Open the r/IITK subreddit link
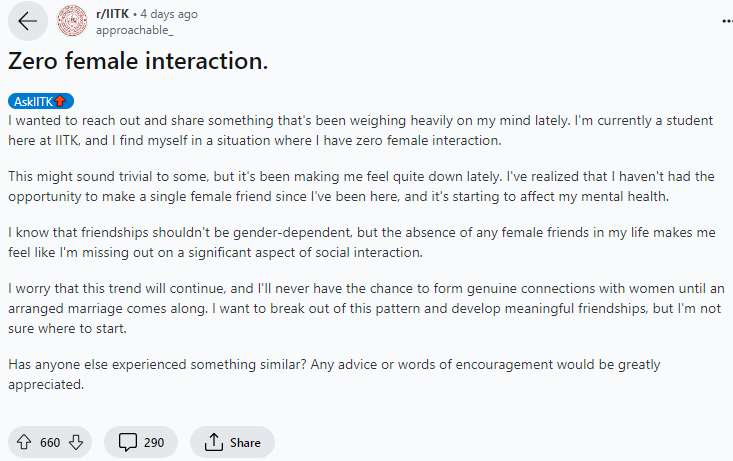 click(x=113, y=14)
